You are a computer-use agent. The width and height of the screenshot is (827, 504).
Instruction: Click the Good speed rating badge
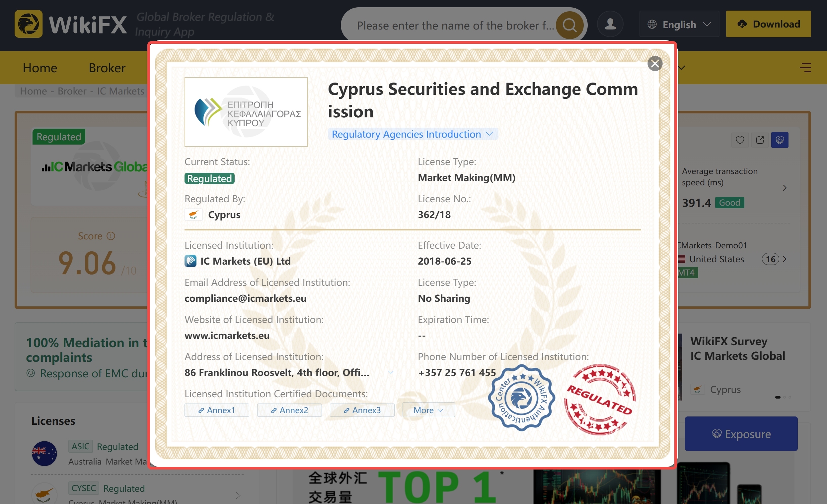point(730,203)
